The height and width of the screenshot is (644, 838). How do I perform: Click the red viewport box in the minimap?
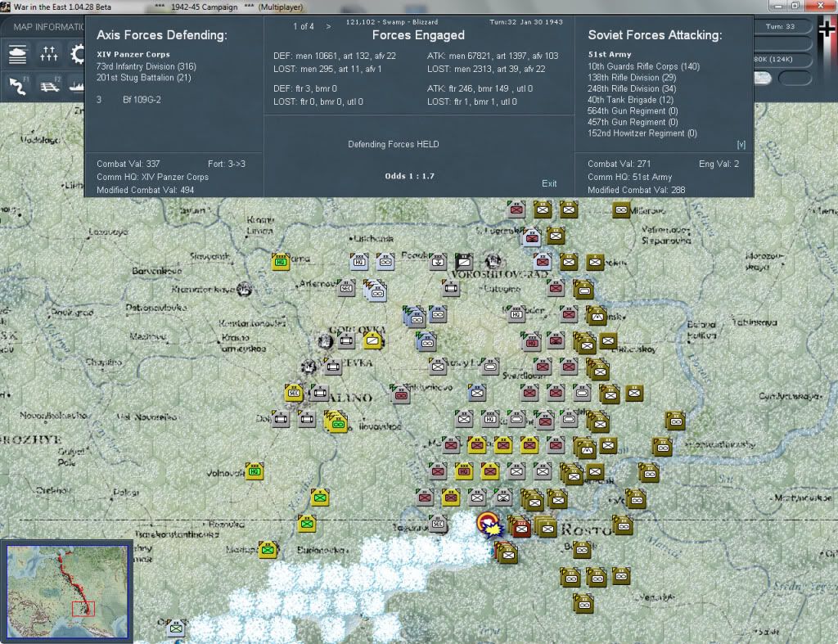tap(83, 609)
